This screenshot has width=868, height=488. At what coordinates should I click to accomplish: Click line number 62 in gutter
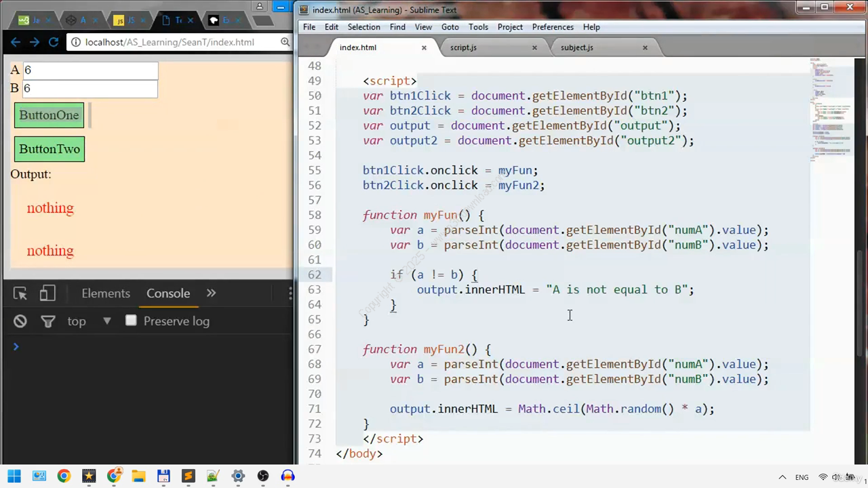click(315, 274)
